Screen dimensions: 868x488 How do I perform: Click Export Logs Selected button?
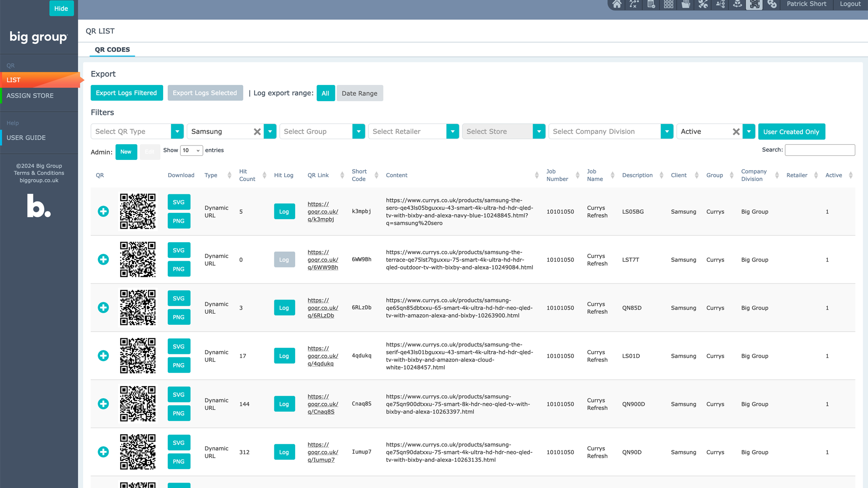205,93
